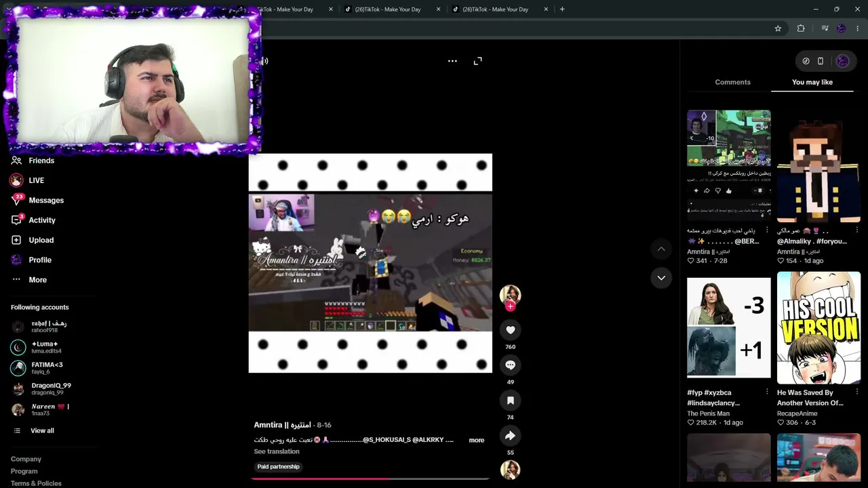
Task: Go to previous video arrow
Action: point(661,249)
